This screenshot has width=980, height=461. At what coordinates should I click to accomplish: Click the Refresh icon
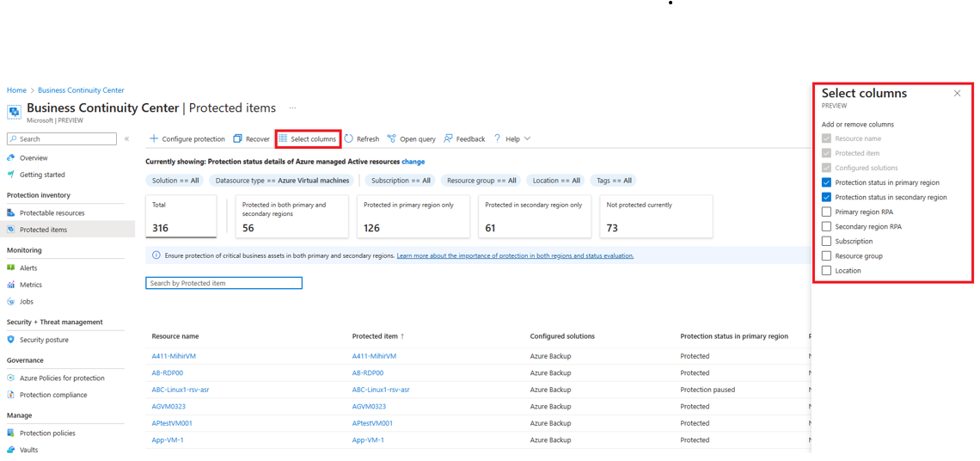click(349, 138)
